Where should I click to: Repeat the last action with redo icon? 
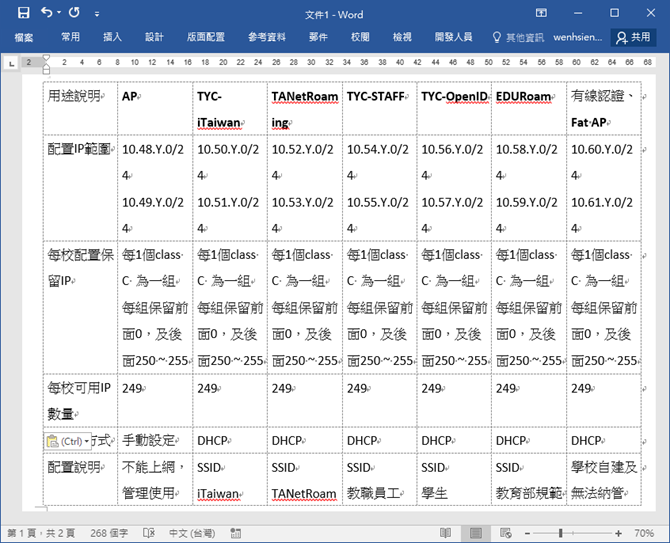click(x=74, y=13)
